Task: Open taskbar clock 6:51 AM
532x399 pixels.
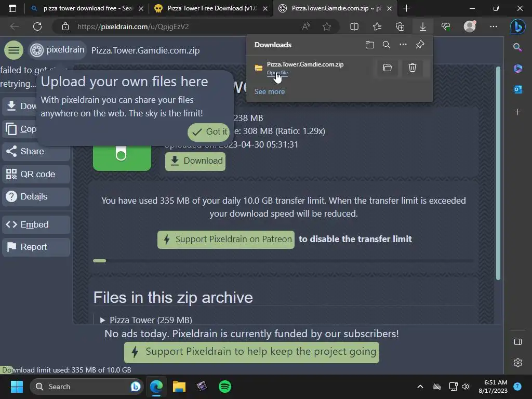Action: point(493,387)
